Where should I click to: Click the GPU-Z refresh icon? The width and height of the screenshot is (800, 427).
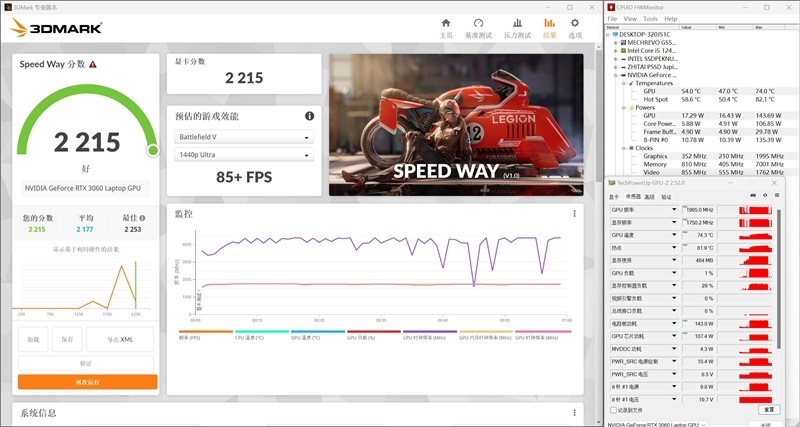pos(765,195)
